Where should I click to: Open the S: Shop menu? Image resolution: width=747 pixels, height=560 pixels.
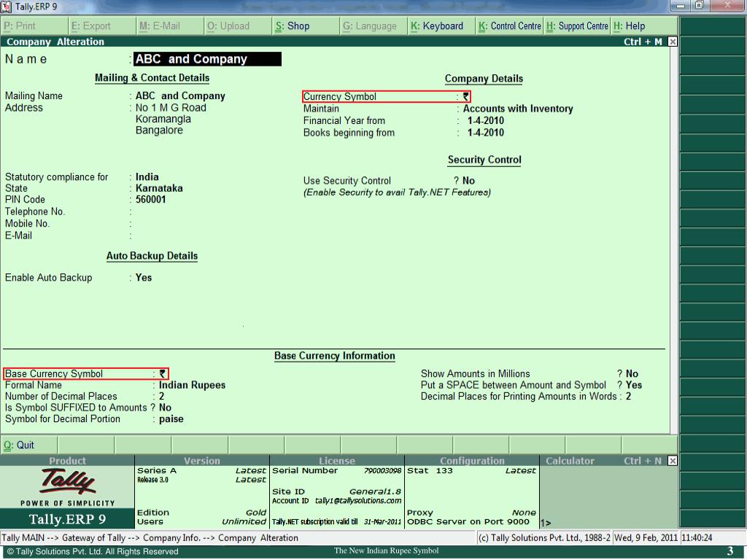pyautogui.click(x=306, y=26)
